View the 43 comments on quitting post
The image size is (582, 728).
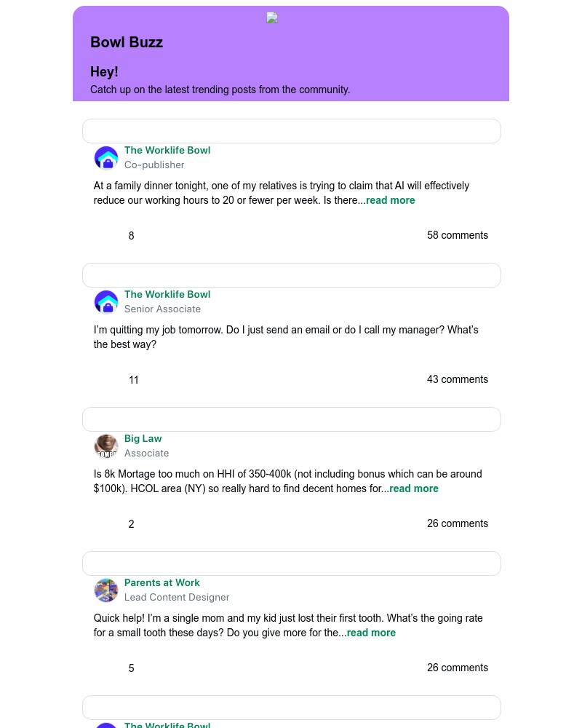point(458,380)
